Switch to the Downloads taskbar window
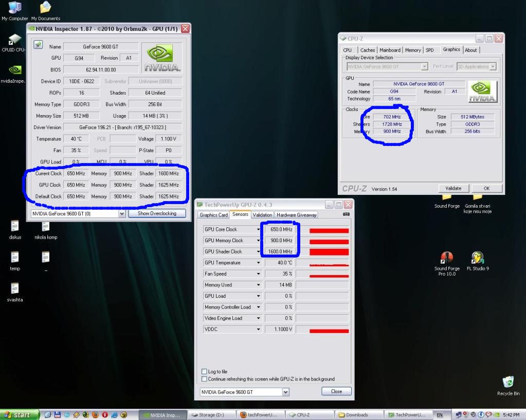This screenshot has height=420, width=526. coord(359,415)
